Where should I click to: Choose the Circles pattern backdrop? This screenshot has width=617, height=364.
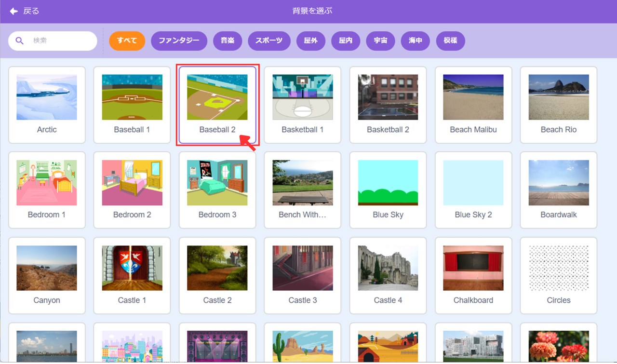pyautogui.click(x=559, y=275)
